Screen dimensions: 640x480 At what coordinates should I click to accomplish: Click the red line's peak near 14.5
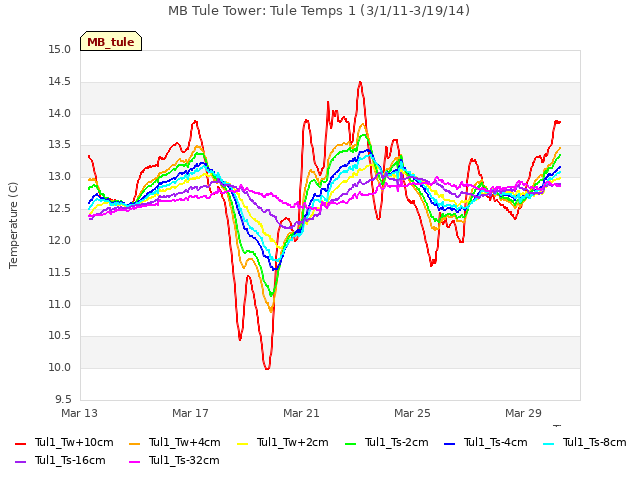tap(360, 82)
